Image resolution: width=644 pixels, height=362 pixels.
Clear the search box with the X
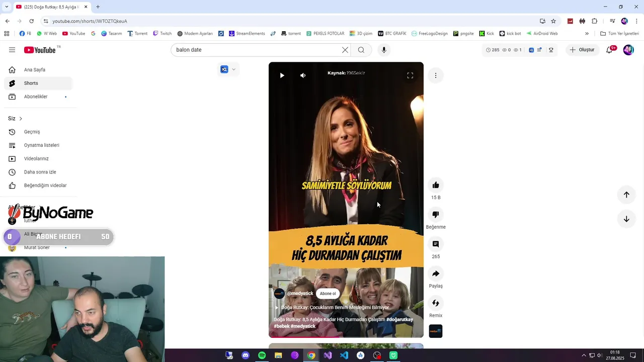pos(345,50)
